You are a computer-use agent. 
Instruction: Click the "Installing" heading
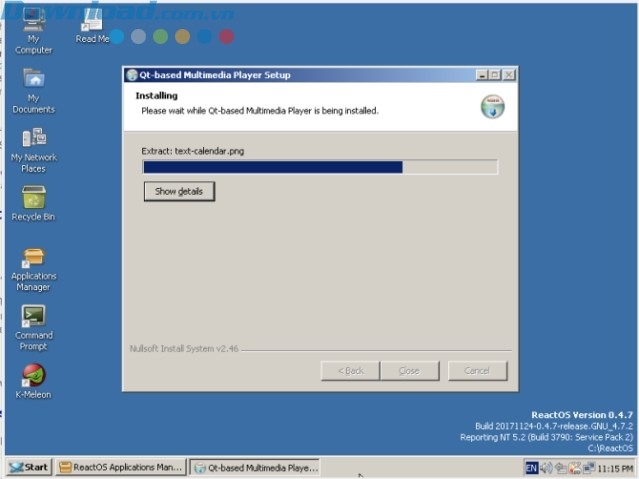coord(156,96)
